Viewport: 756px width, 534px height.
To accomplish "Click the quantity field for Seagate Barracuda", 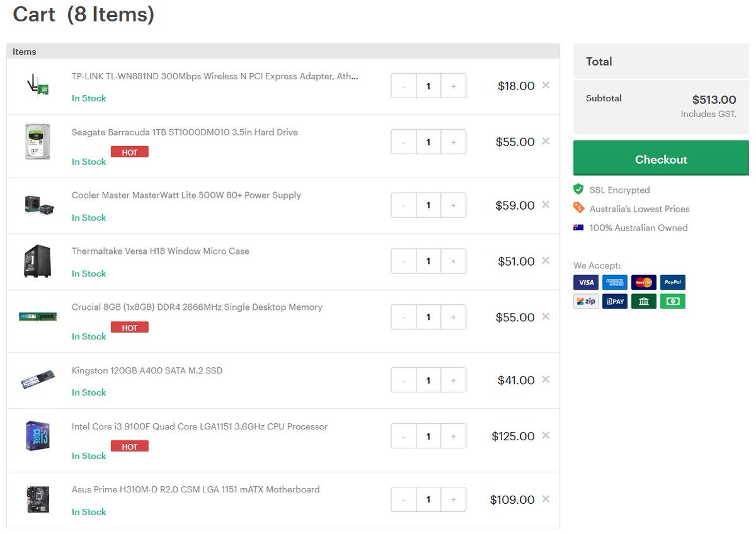I will point(428,142).
